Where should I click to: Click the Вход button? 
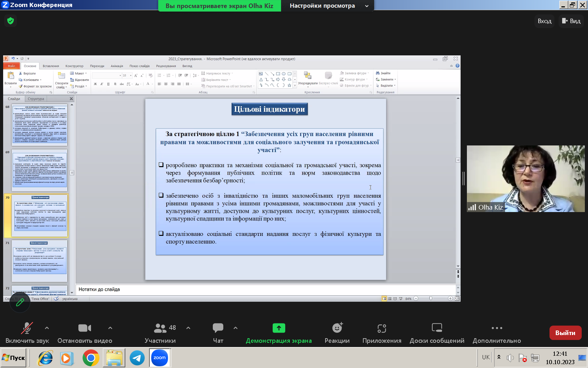point(544,21)
